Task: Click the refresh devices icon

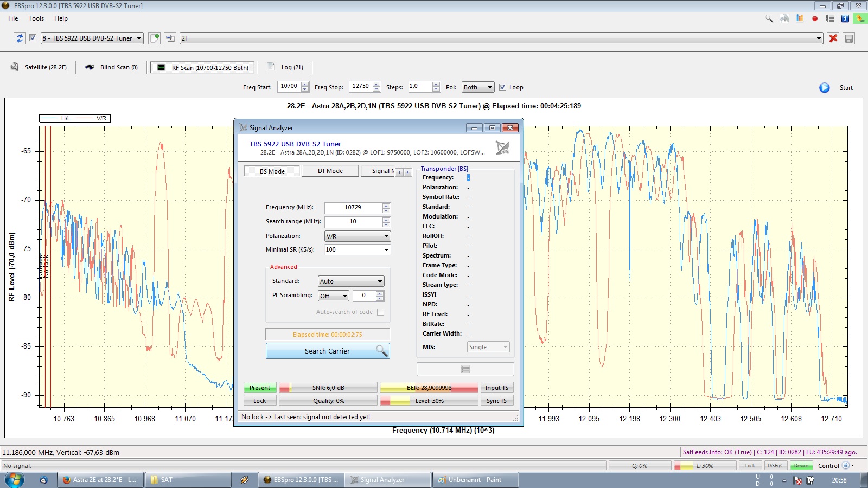Action: 20,38
